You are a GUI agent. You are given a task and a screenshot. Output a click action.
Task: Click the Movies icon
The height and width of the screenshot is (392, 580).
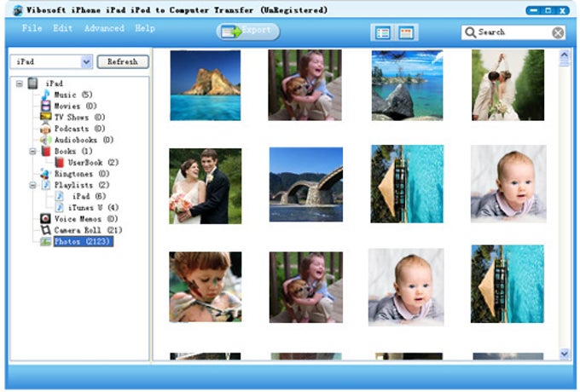[x=45, y=106]
